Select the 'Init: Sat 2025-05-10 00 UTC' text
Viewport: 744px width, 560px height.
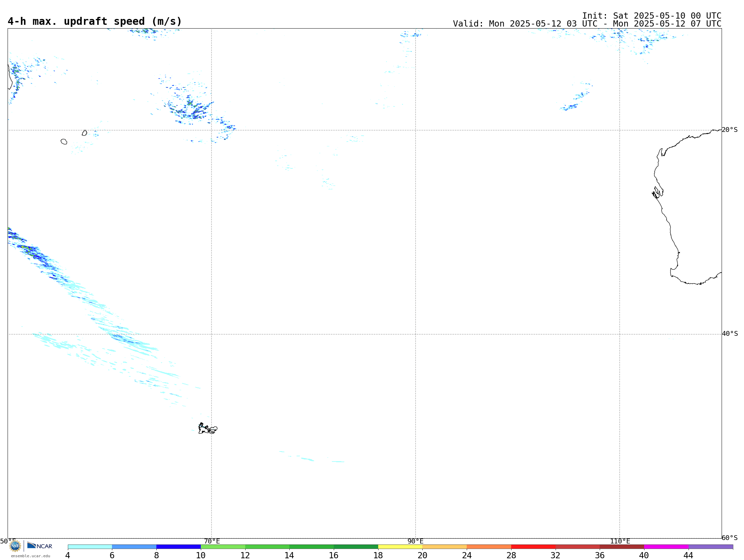pyautogui.click(x=652, y=16)
